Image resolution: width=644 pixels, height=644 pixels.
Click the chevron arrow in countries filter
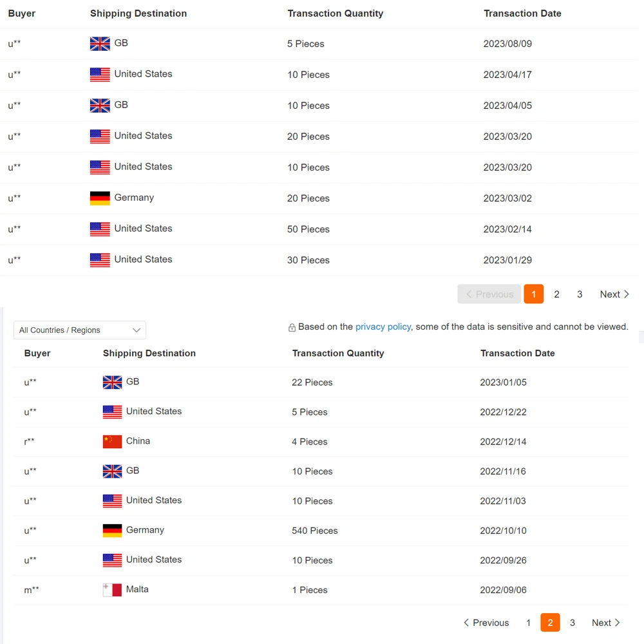click(x=137, y=330)
